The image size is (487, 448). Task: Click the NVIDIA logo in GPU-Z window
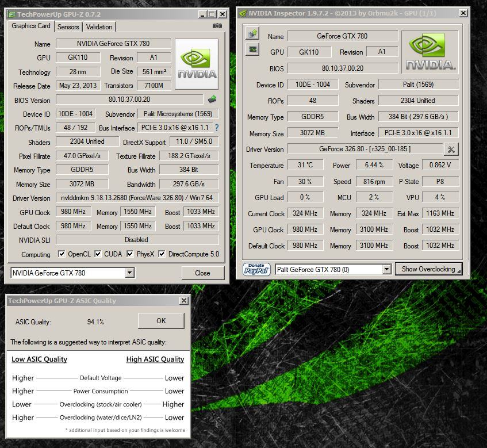click(197, 64)
